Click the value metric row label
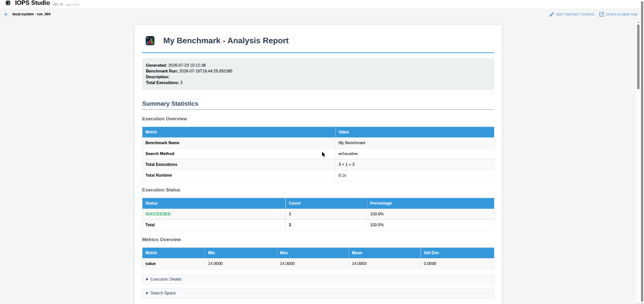This screenshot has width=644, height=304. pyautogui.click(x=150, y=264)
